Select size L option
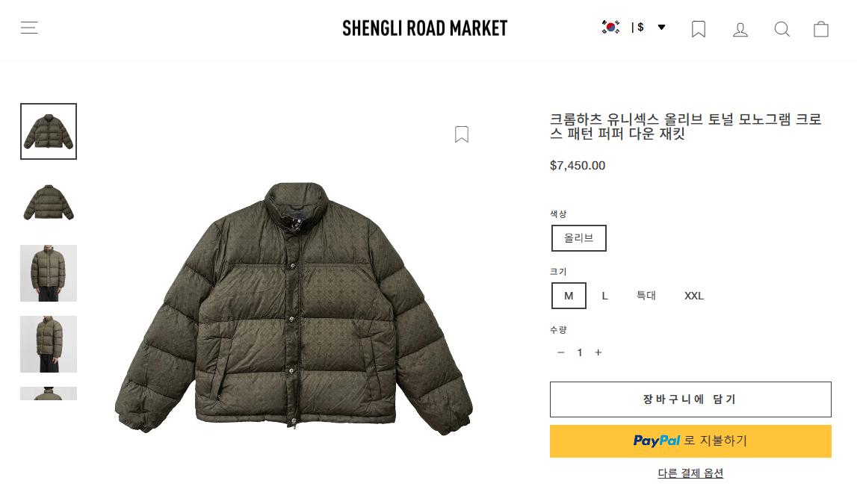Viewport: 857px width, 504px height. click(x=604, y=296)
